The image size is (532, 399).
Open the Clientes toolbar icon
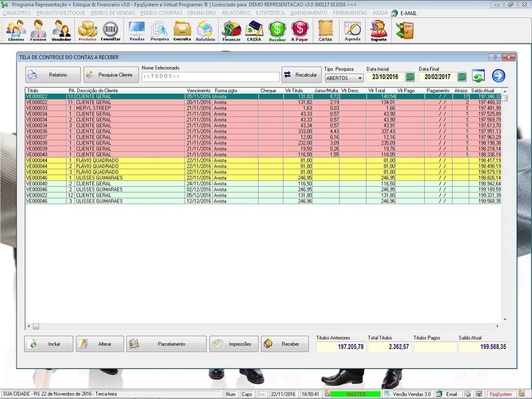point(16,31)
